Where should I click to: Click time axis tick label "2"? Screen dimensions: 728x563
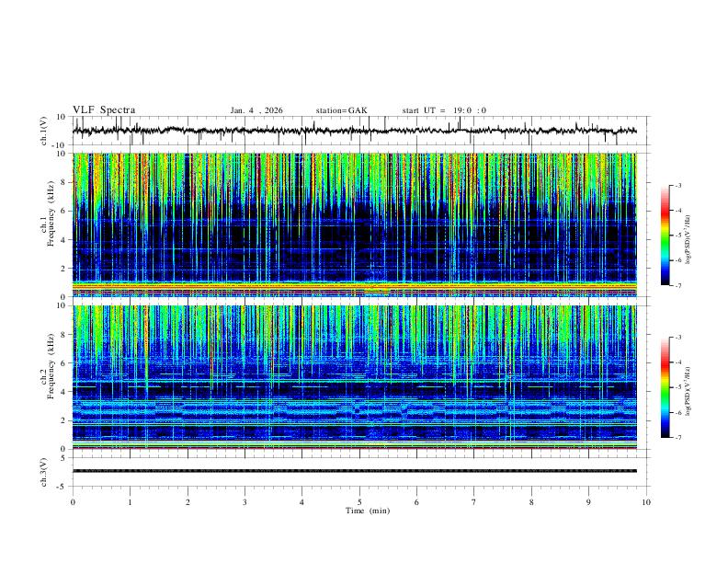188,502
